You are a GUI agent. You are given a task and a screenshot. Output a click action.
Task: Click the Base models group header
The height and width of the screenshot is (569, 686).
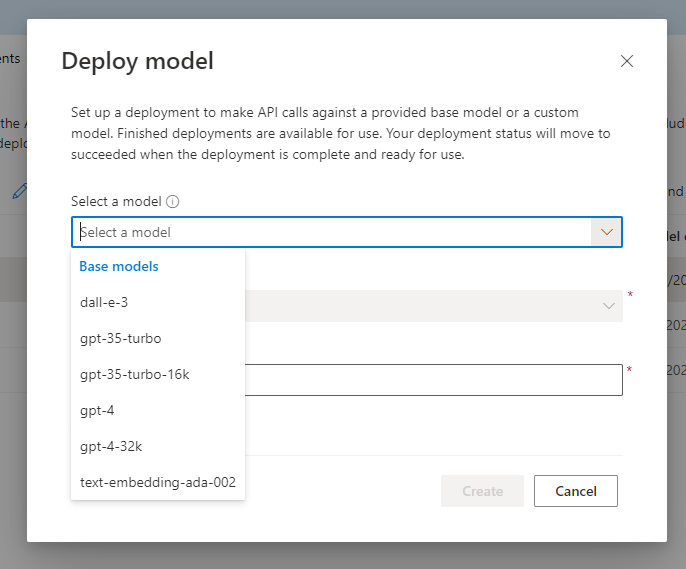[x=119, y=266]
